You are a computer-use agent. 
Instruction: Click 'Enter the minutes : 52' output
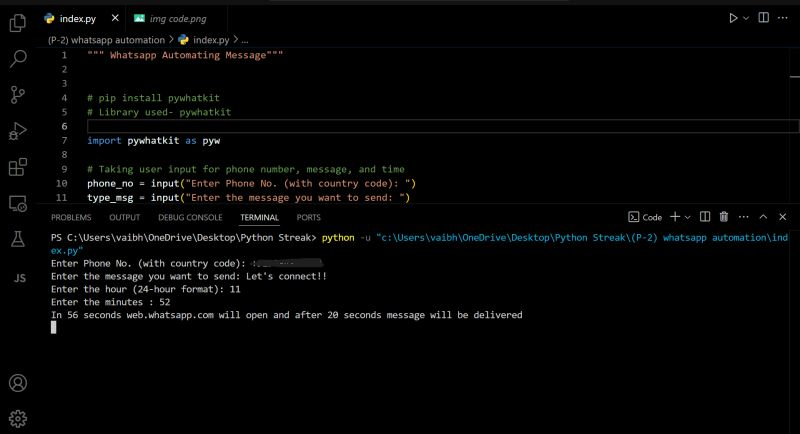(x=111, y=302)
